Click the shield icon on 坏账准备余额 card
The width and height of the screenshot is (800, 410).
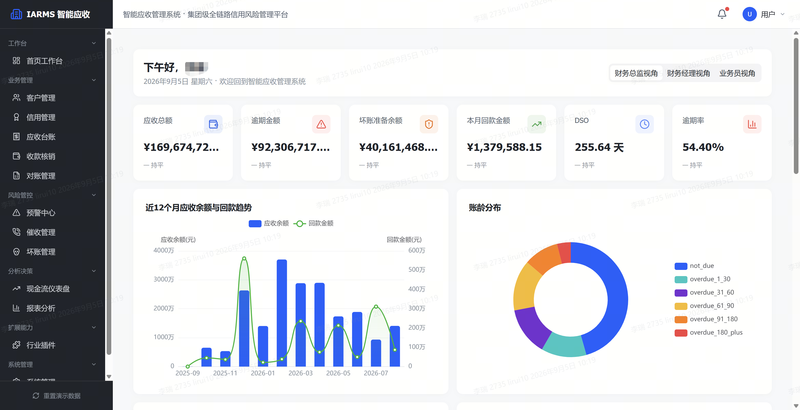(429, 124)
